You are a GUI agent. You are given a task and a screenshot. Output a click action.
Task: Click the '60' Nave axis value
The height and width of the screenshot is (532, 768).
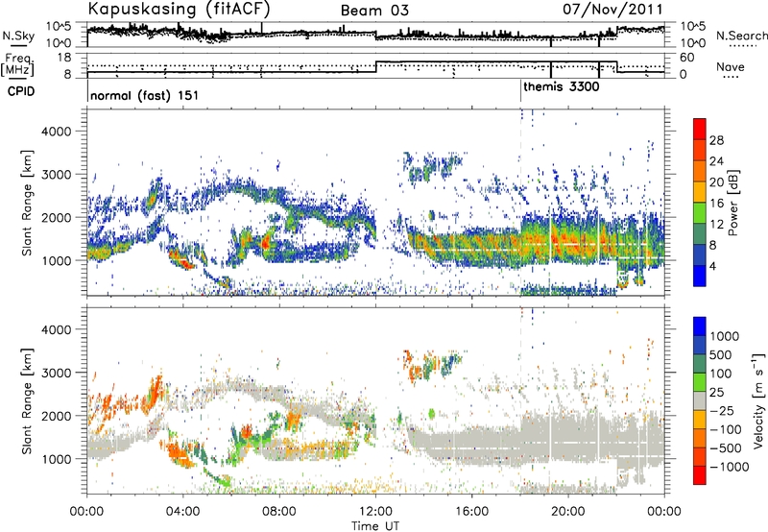click(x=687, y=58)
